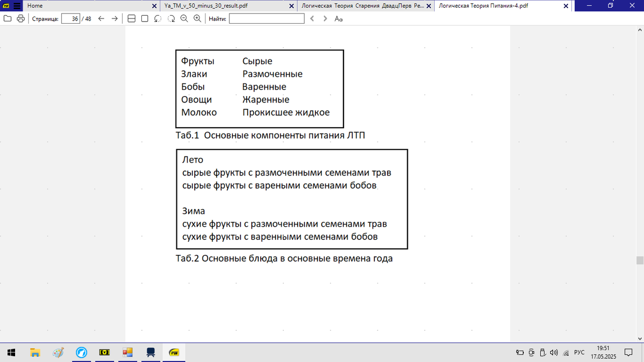Viewport: 644px width, 362px height.
Task: Close the Логическая Теория Питания-4.pdf tab
Action: pos(567,6)
